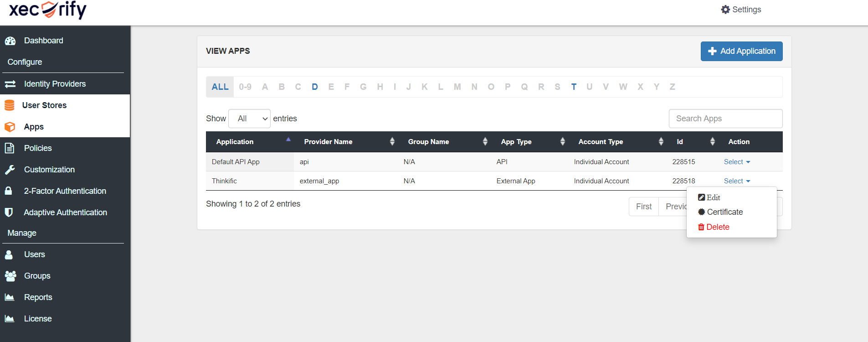The image size is (868, 342).
Task: Sort by Application column arrow
Action: (288, 140)
